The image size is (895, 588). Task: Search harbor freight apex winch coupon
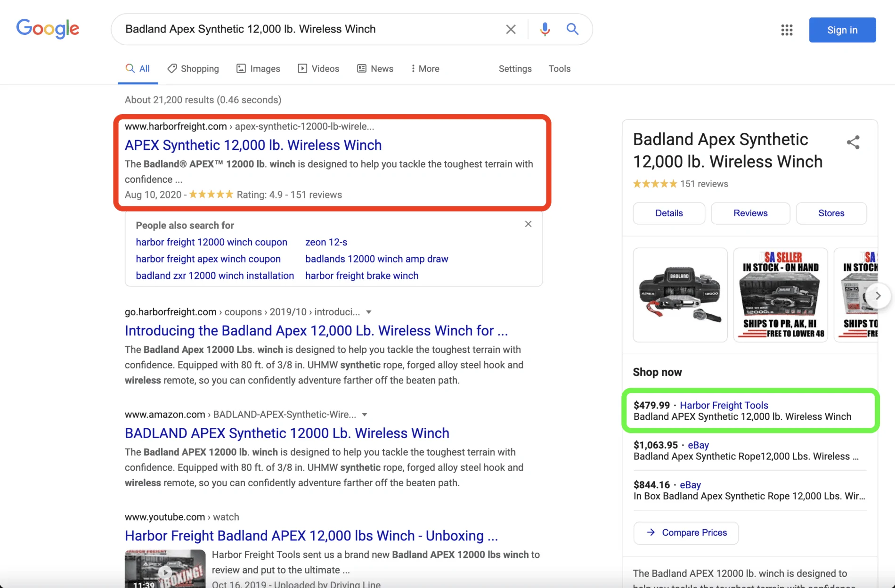pyautogui.click(x=208, y=259)
